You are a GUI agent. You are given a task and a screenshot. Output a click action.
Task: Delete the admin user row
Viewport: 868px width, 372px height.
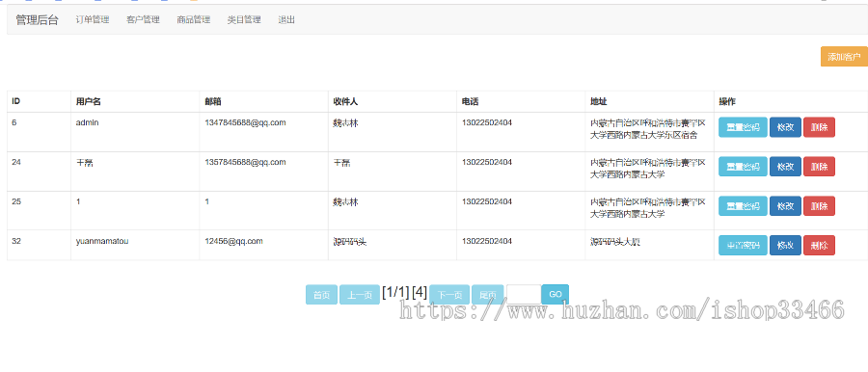coord(819,127)
